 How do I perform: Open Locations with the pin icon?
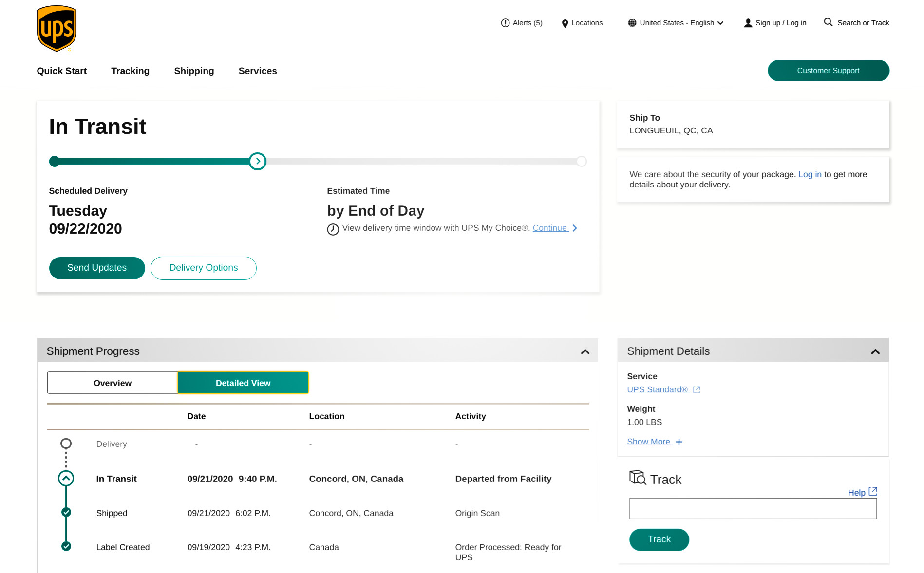click(582, 23)
